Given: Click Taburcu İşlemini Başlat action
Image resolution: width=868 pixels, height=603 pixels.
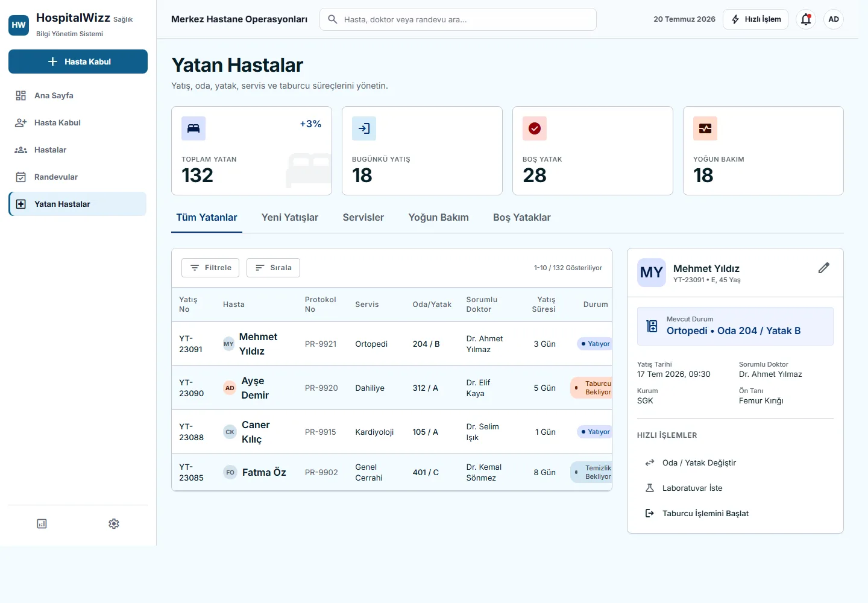Looking at the screenshot, I should click(735, 513).
